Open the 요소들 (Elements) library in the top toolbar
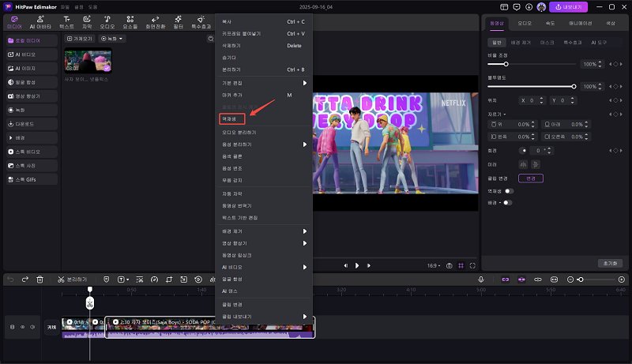 point(130,22)
